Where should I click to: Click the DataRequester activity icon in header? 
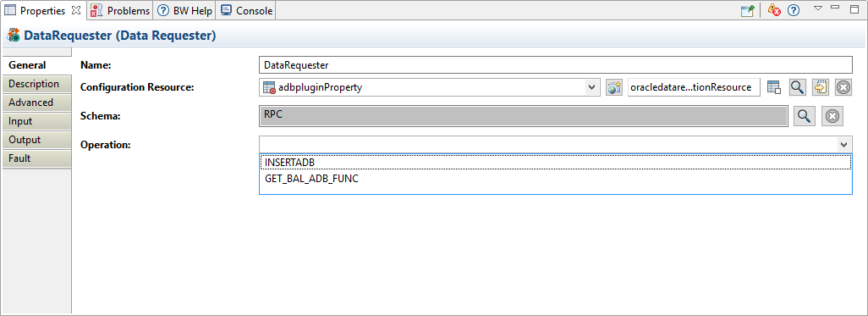tap(14, 36)
